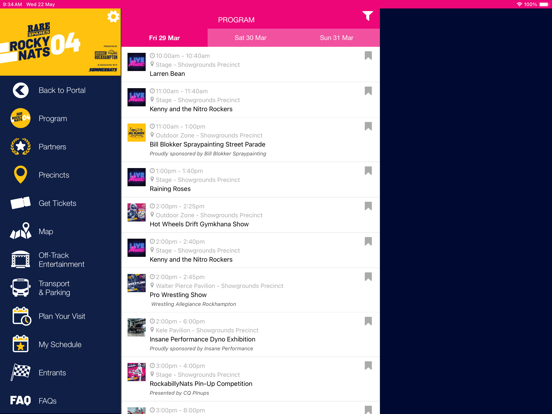Bookmark Insane Performance Dyno Exhibition
Image resolution: width=552 pixels, height=414 pixels.
pyautogui.click(x=368, y=321)
